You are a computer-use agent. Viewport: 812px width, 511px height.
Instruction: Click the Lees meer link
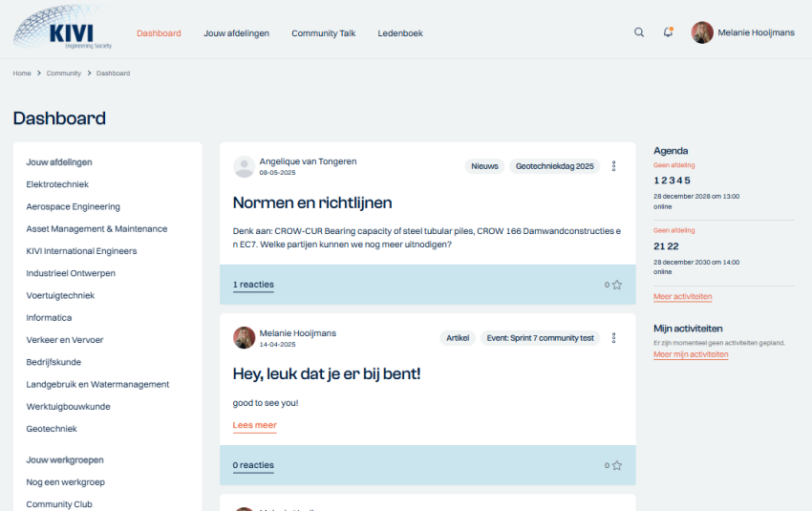point(254,425)
